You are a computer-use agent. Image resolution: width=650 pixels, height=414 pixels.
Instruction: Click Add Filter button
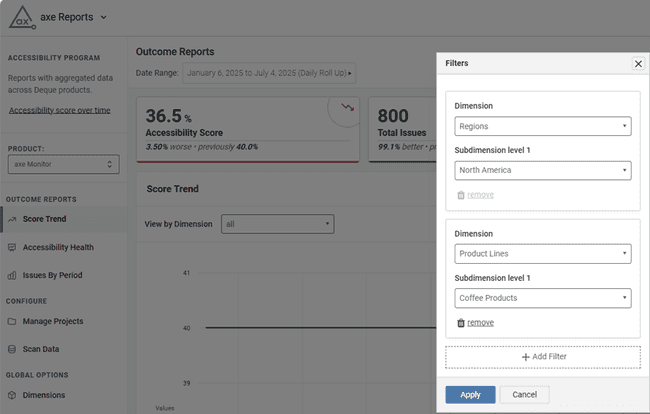[542, 357]
